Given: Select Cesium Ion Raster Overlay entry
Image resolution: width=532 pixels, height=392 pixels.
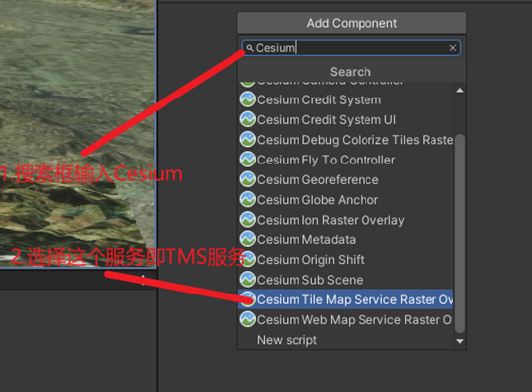Looking at the screenshot, I should click(346, 220).
